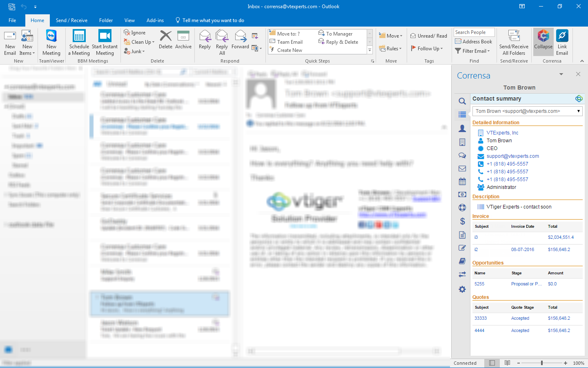Click the zoom out minus button

tap(519, 363)
